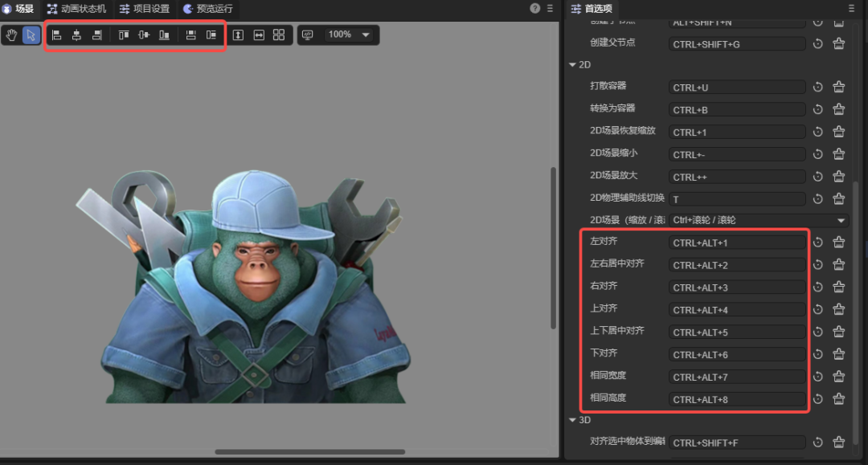This screenshot has height=465, width=868.
Task: Click the horizontal center align icon
Action: [x=77, y=35]
